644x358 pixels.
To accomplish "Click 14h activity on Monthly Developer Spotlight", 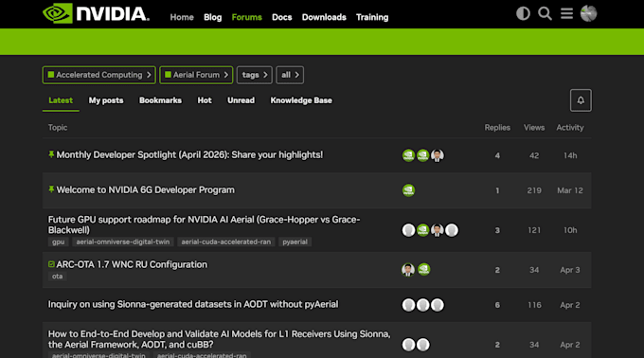I will (570, 155).
